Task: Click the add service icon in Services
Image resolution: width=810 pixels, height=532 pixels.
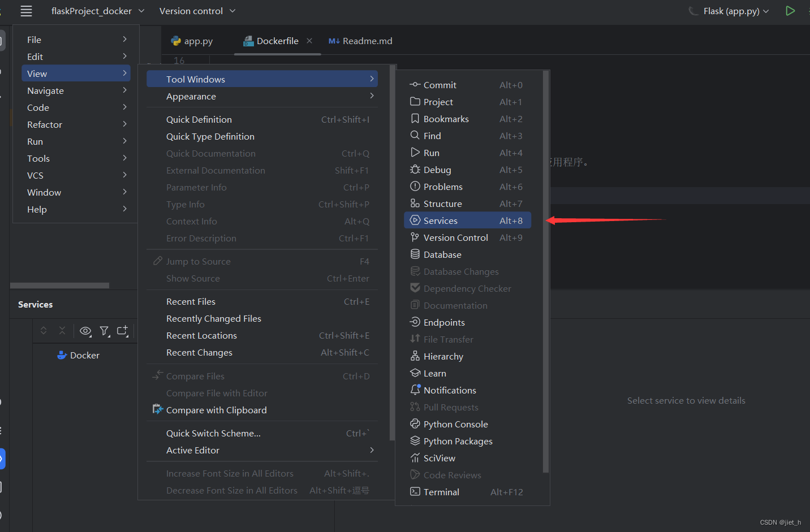Action: [123, 331]
